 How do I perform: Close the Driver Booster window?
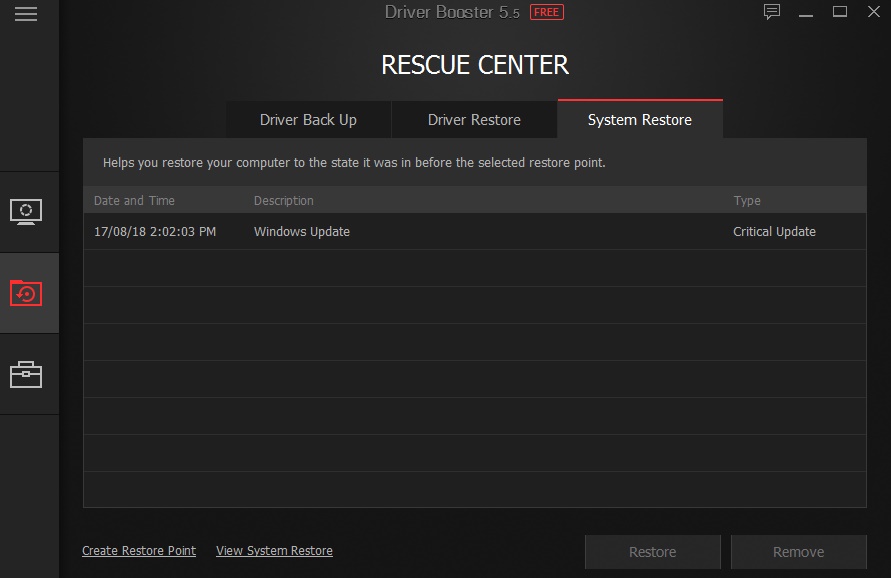pos(874,11)
